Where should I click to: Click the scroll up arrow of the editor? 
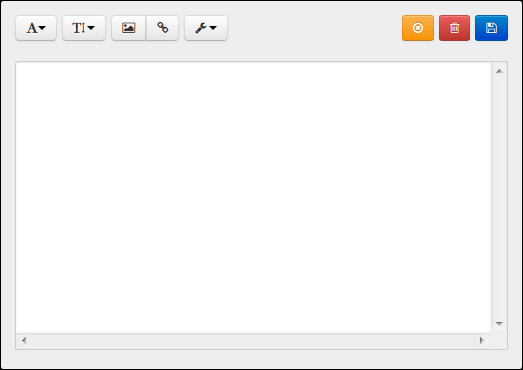(499, 71)
